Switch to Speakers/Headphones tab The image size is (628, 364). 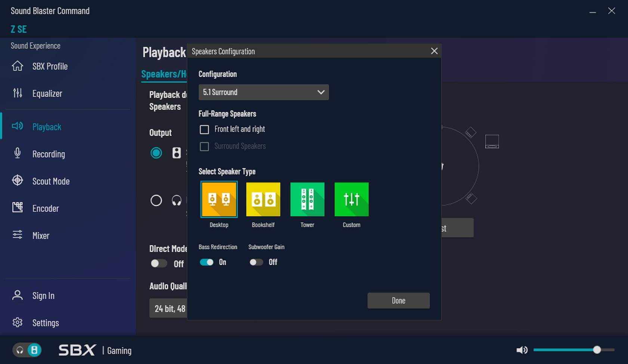click(164, 74)
